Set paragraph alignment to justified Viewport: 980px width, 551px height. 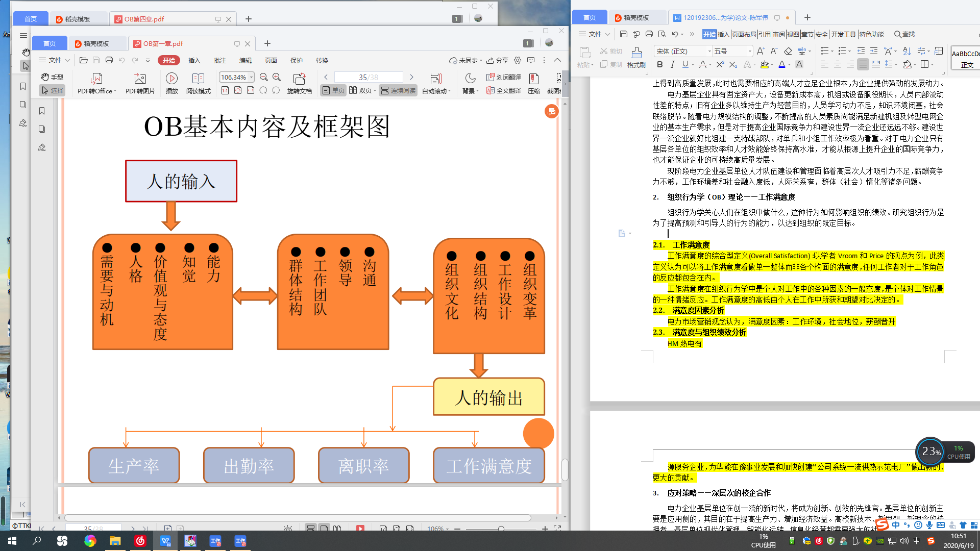click(x=863, y=64)
